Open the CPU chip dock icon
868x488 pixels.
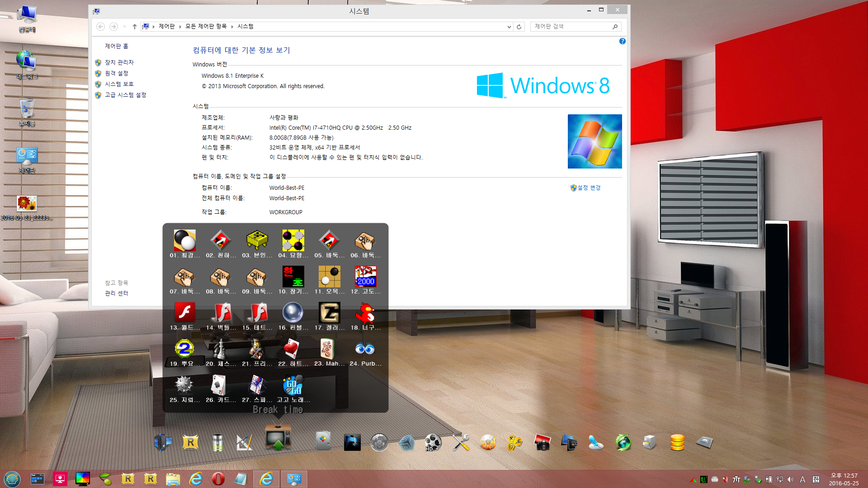click(x=704, y=442)
